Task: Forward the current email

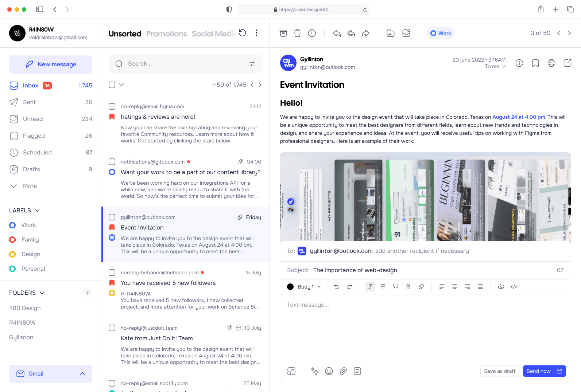Action: (365, 33)
